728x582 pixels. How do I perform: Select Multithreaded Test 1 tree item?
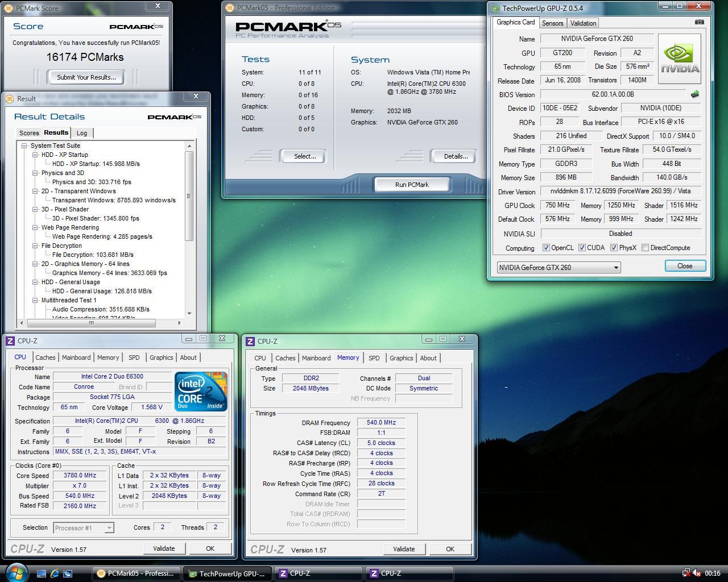click(x=69, y=300)
